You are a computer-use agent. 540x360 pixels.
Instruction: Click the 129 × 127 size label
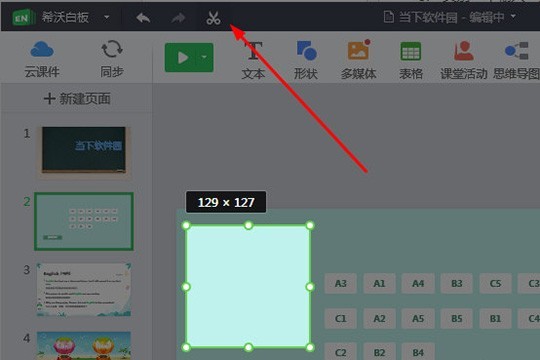click(x=226, y=202)
